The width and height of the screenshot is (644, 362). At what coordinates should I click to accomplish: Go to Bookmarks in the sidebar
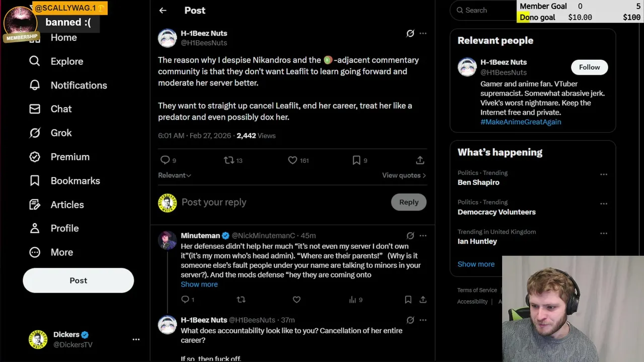(75, 181)
